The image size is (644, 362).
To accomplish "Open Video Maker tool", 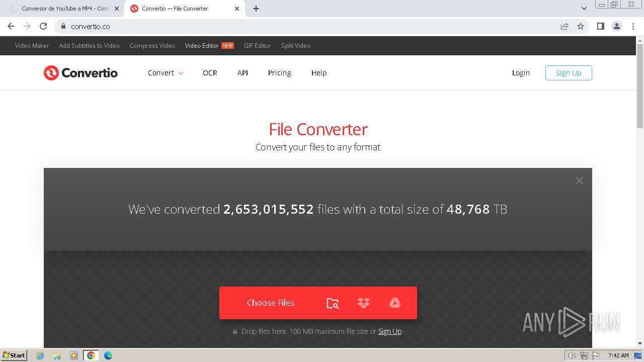I will coord(32,45).
